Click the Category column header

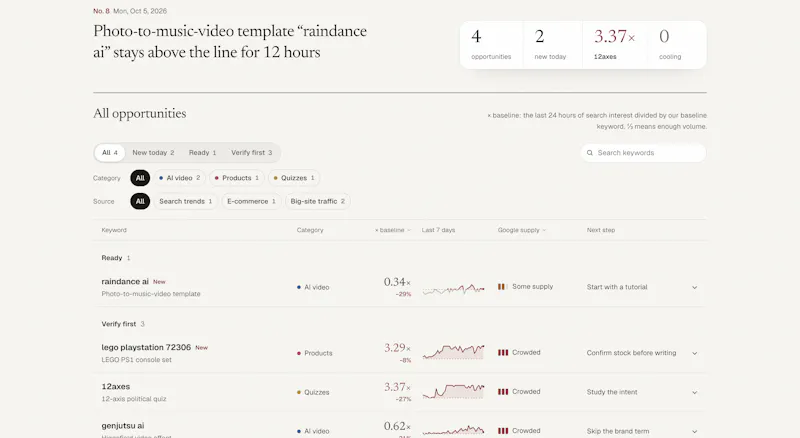pos(310,230)
